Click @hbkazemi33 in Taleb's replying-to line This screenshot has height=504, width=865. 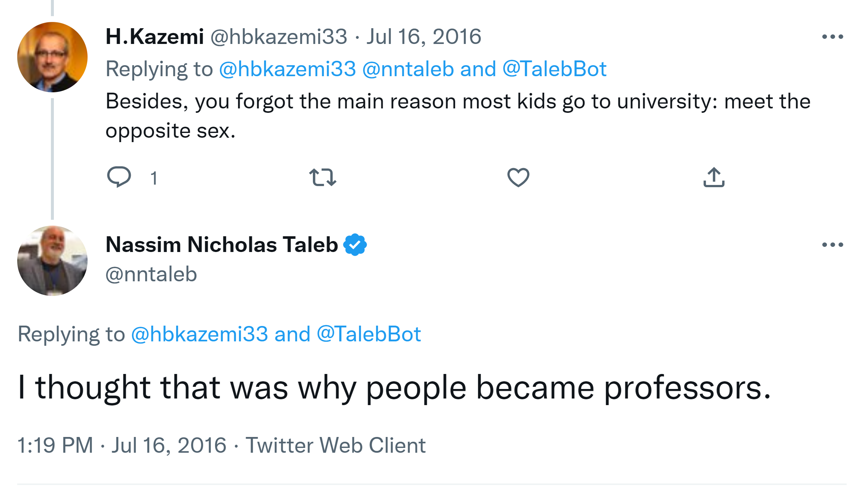click(200, 334)
